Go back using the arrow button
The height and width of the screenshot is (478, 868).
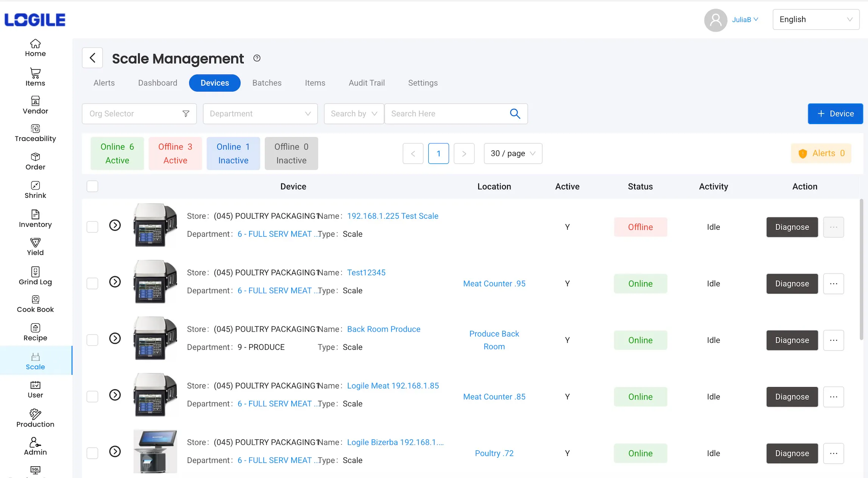coord(92,58)
